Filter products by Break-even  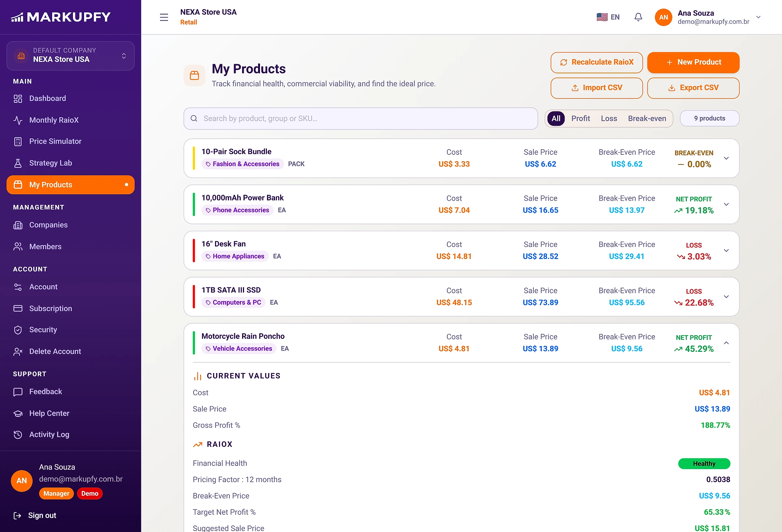(647, 119)
